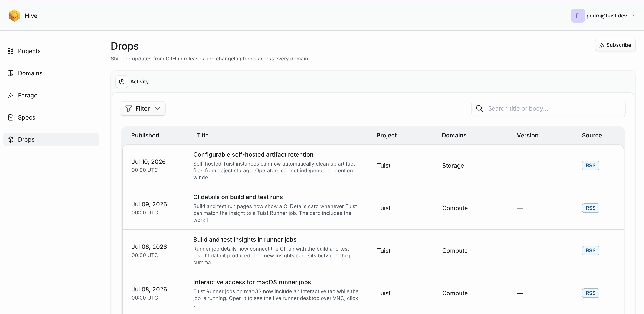Click the funnel icon on Filter
Image resolution: width=644 pixels, height=314 pixels.
(x=128, y=109)
